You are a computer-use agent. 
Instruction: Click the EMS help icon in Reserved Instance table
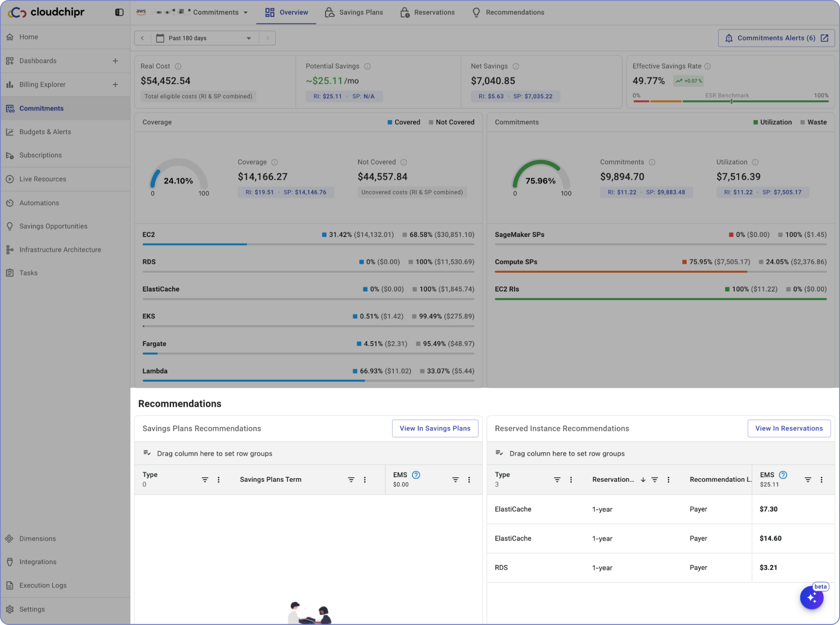point(783,475)
